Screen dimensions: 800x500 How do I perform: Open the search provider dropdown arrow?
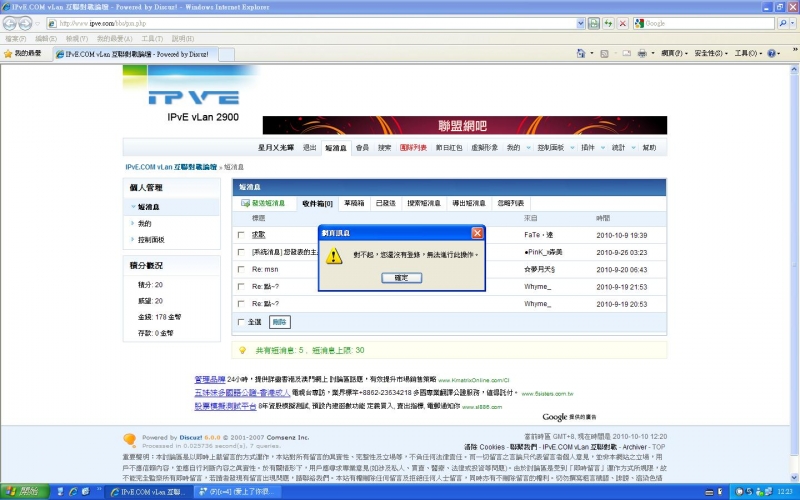(792, 23)
